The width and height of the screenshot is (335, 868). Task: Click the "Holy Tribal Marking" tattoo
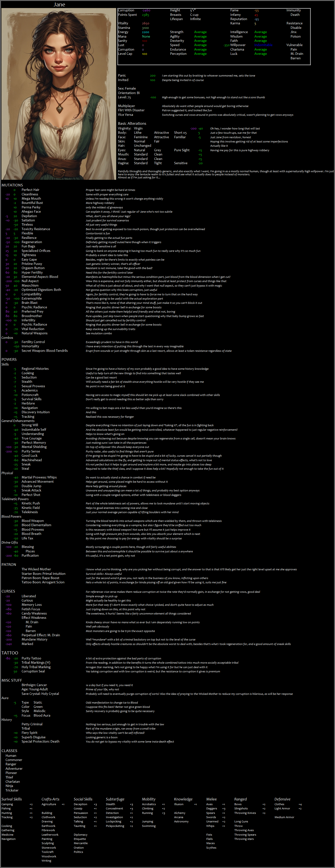36,667
